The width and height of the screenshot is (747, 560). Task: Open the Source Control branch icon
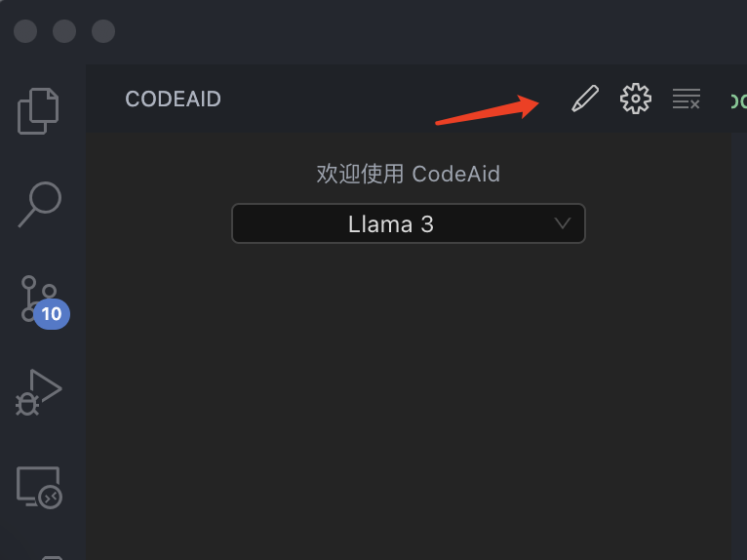(x=39, y=299)
